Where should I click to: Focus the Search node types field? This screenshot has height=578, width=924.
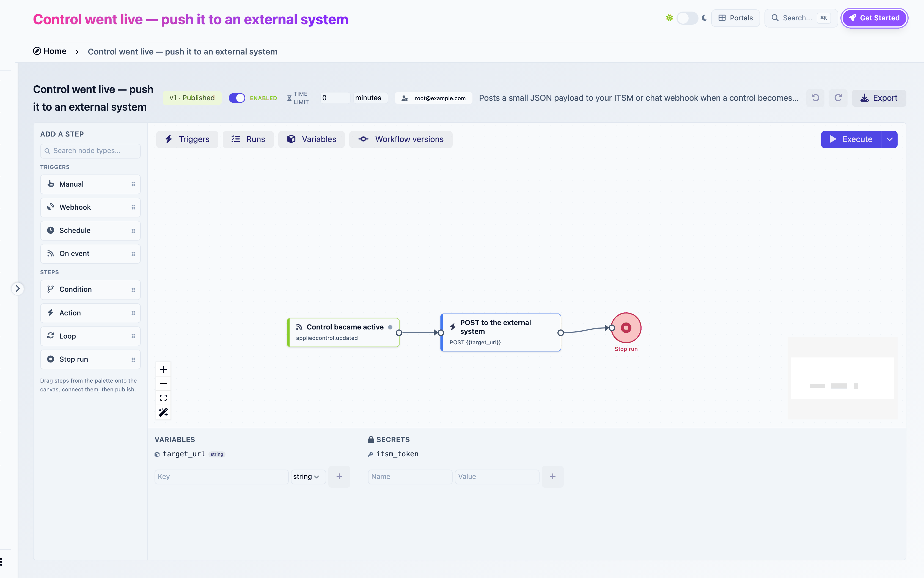point(90,151)
